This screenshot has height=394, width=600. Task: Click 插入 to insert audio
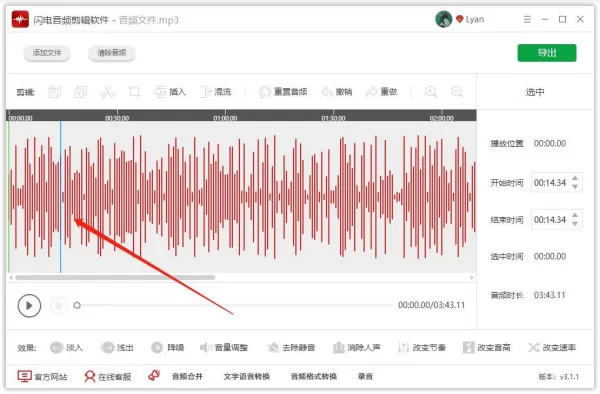point(170,92)
